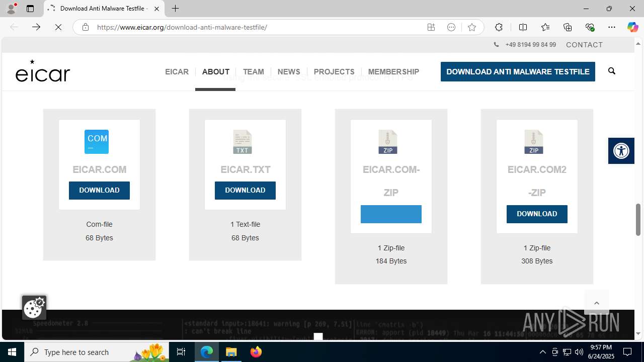The image size is (644, 362).
Task: Open the app available icon in address bar
Action: [431, 27]
